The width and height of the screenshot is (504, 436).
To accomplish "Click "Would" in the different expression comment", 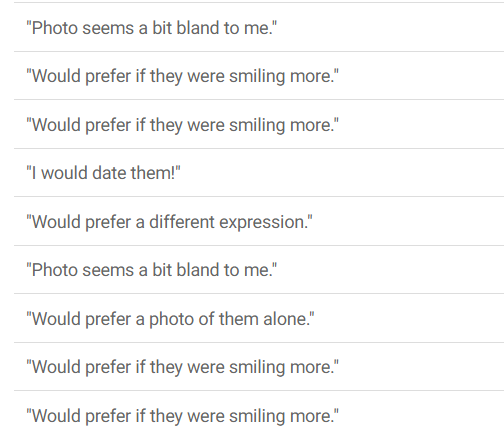I will point(56,222).
